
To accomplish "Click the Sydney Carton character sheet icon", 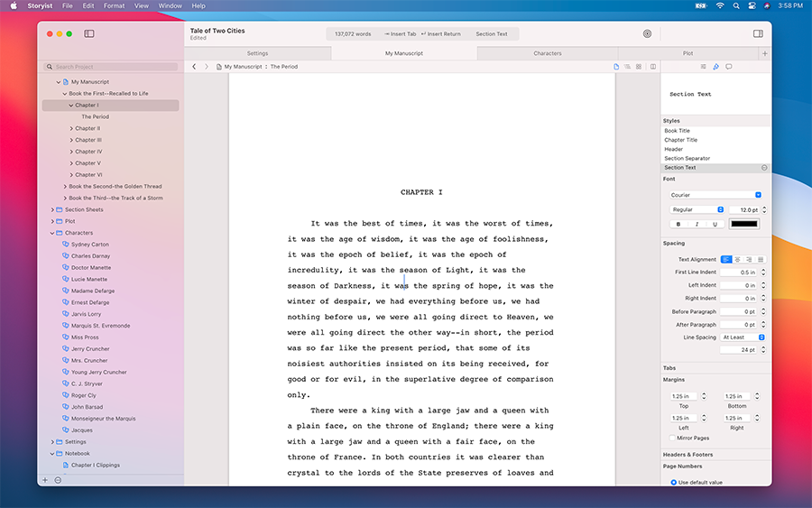I will (x=65, y=244).
